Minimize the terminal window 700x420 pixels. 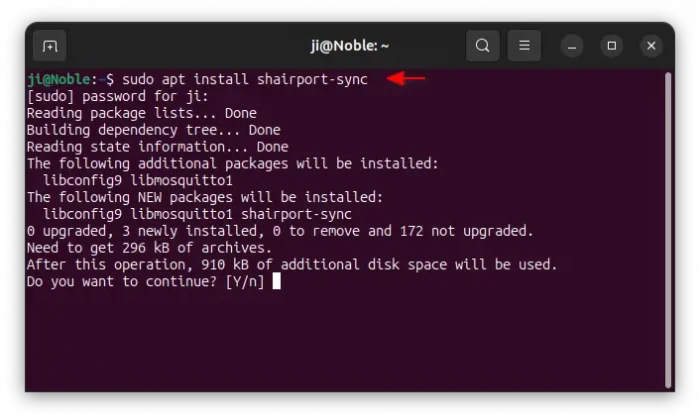tap(572, 46)
